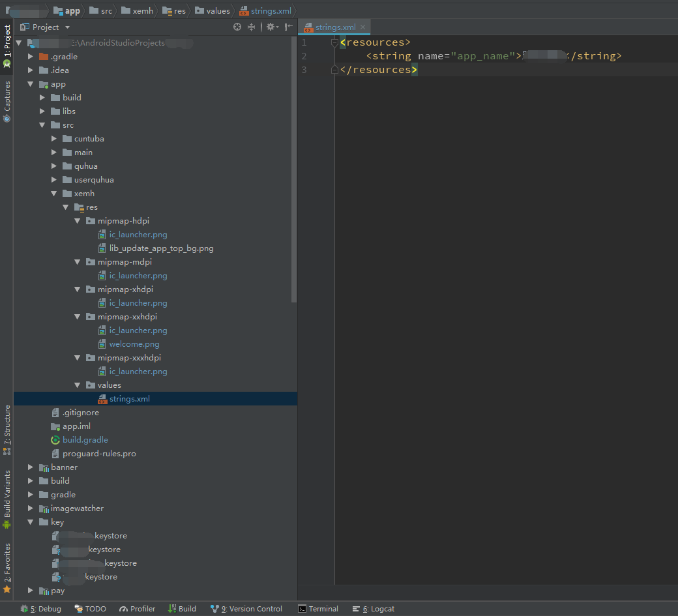Open the Profiler tool window

(137, 609)
